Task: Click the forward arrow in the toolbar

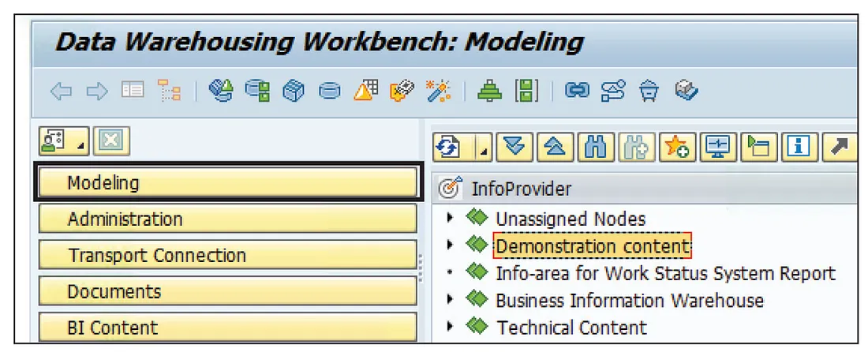Action: (97, 92)
